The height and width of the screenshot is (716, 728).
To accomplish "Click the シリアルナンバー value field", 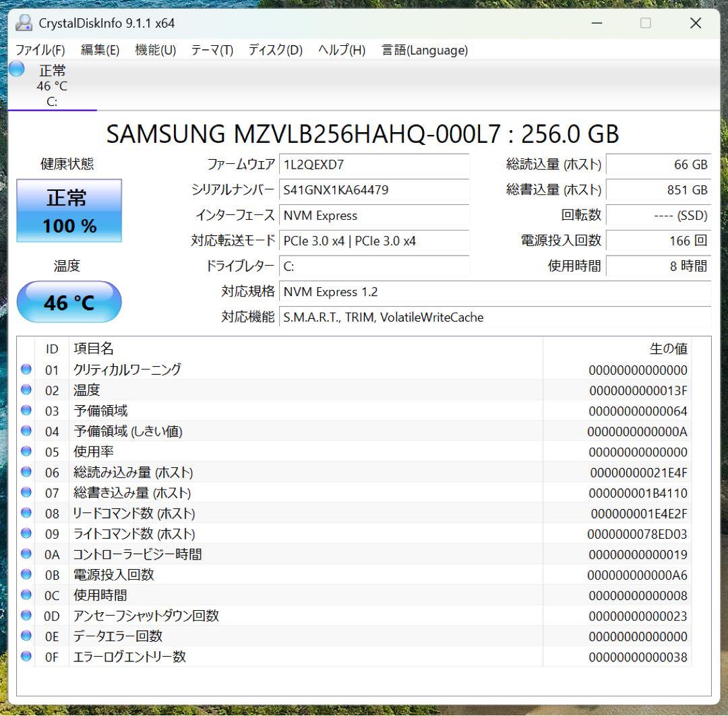I will pyautogui.click(x=375, y=191).
